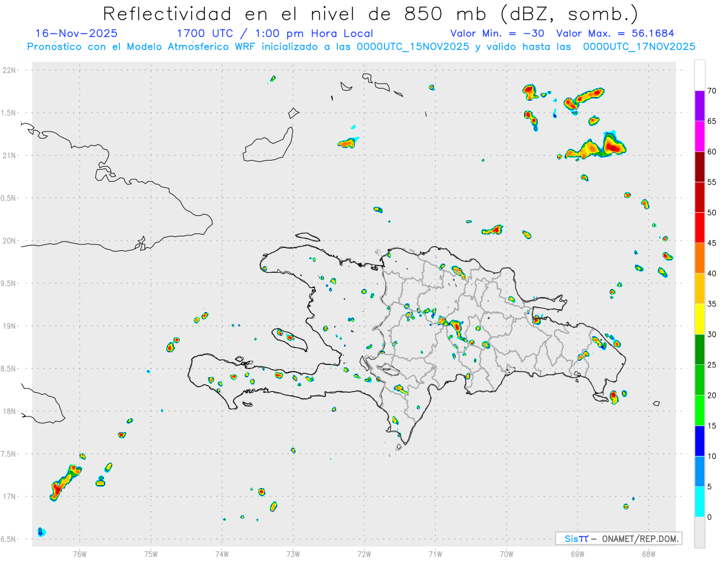Click the magenta 60–65 dBZ colorbar segment
This screenshot has height=562, width=728.
pyautogui.click(x=699, y=136)
